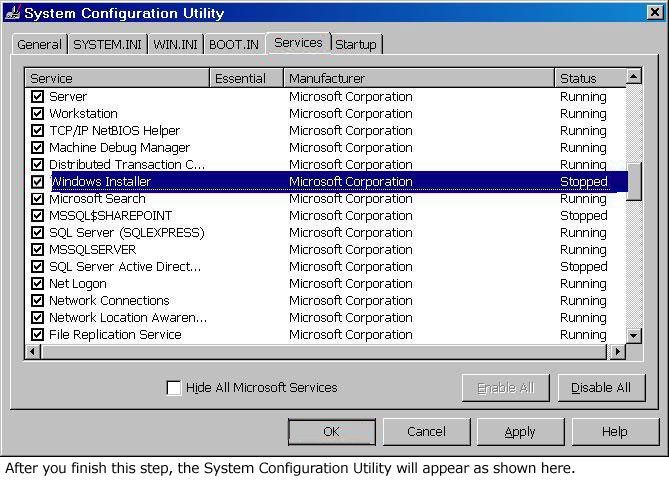Image resolution: width=669 pixels, height=481 pixels.
Task: Sort by the Essential column header
Action: point(247,78)
